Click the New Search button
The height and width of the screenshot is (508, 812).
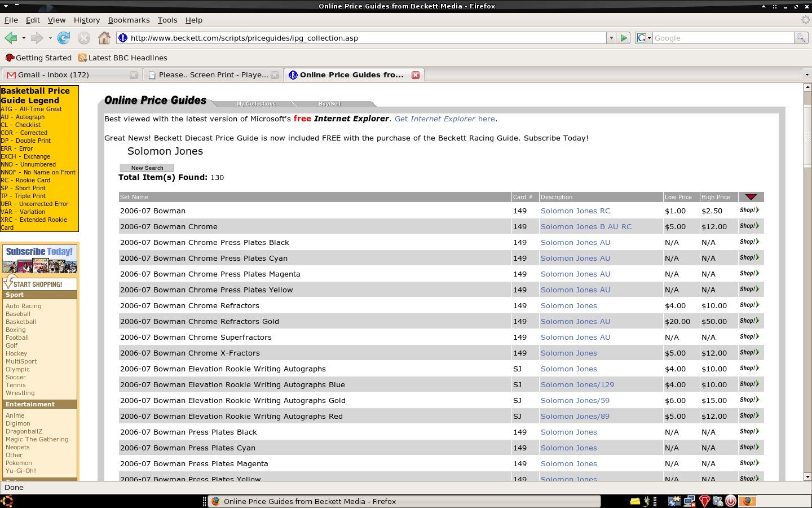pyautogui.click(x=147, y=168)
